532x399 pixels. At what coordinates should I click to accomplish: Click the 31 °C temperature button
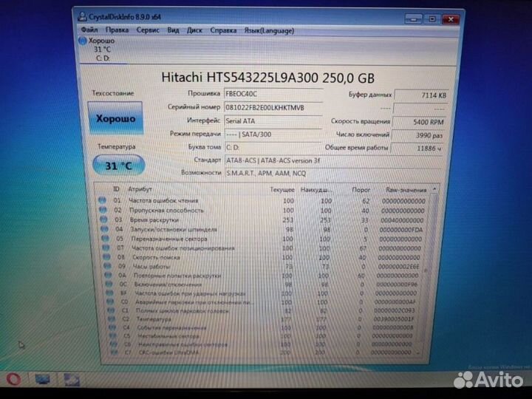click(x=118, y=166)
